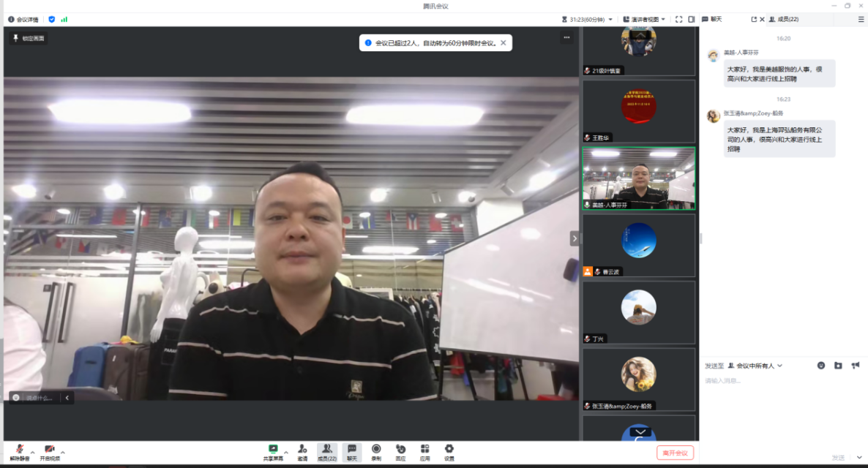Pop out the chat panel window
The width and height of the screenshot is (868, 468).
pyautogui.click(x=754, y=19)
